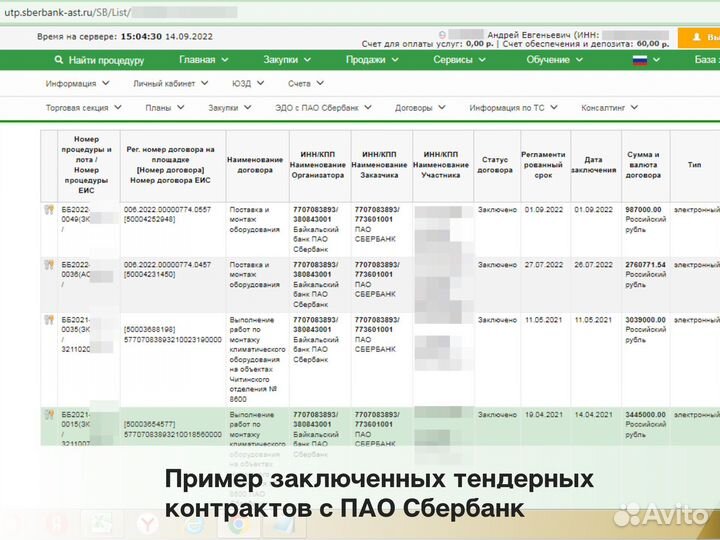Click contract number [50003688198]

[x=149, y=330]
